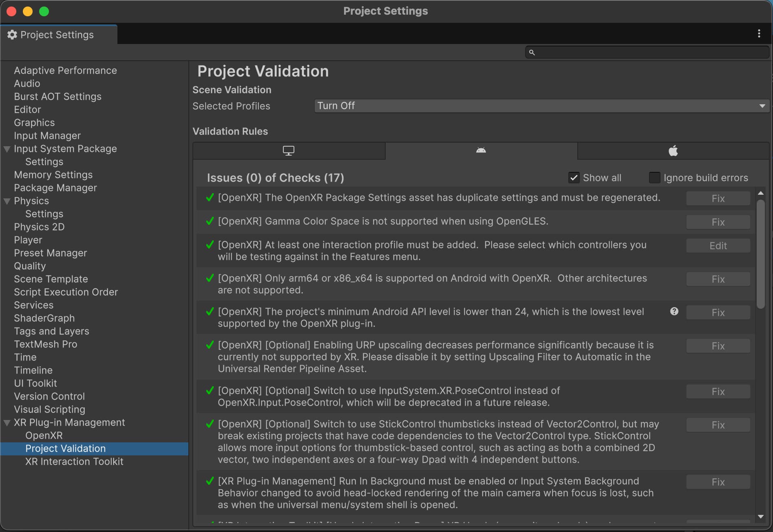Viewport: 773px width, 532px height.
Task: Open the Apple iOS platform tab
Action: (673, 151)
